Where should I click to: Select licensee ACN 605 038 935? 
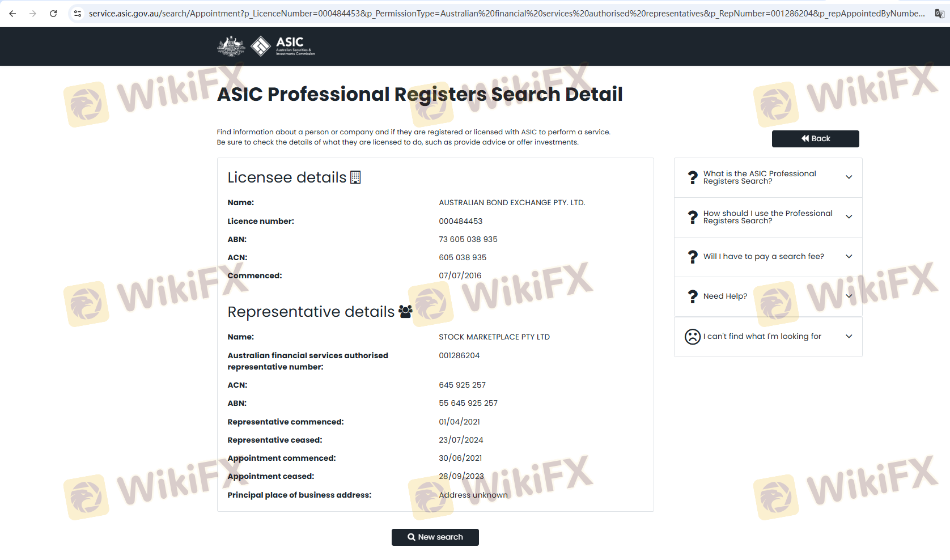[463, 257]
